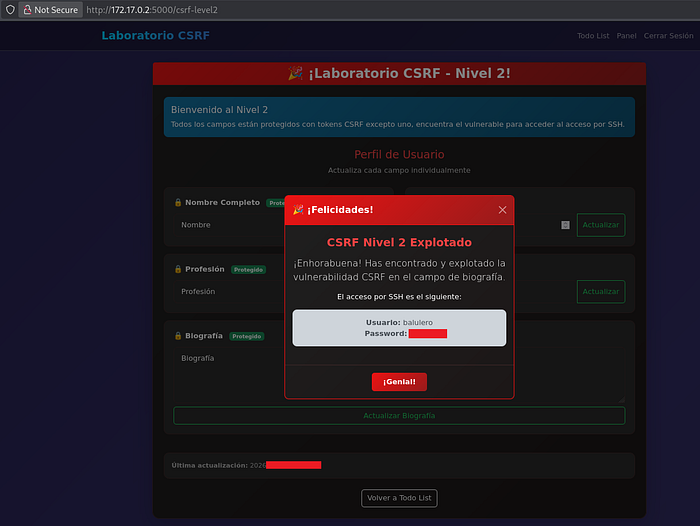700x526 pixels.
Task: Click the Actualiza cada campo individualmente subtitle
Action: 399,170
